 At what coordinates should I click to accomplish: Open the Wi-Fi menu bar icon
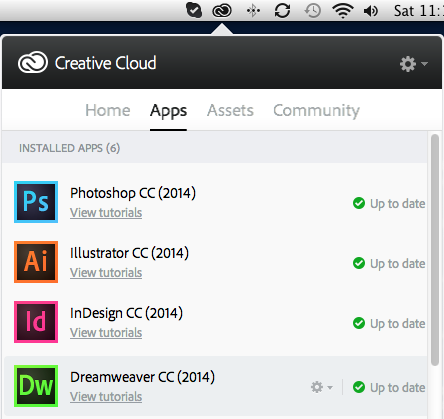pyautogui.click(x=343, y=11)
